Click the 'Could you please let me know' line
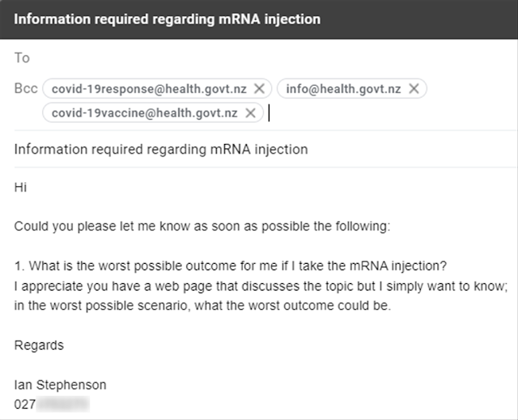Image resolution: width=518 pixels, height=420 pixels. 202,227
